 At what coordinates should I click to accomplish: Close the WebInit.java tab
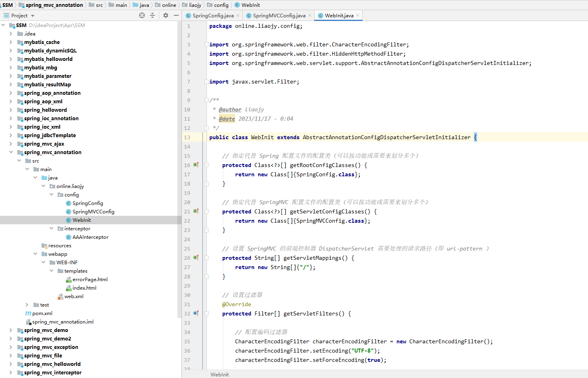click(x=358, y=16)
